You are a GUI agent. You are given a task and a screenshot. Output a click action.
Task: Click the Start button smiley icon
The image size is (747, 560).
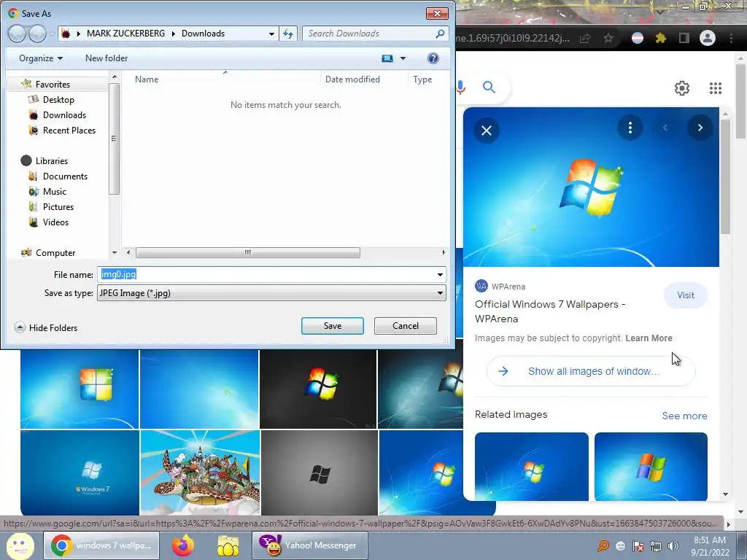(x=20, y=545)
